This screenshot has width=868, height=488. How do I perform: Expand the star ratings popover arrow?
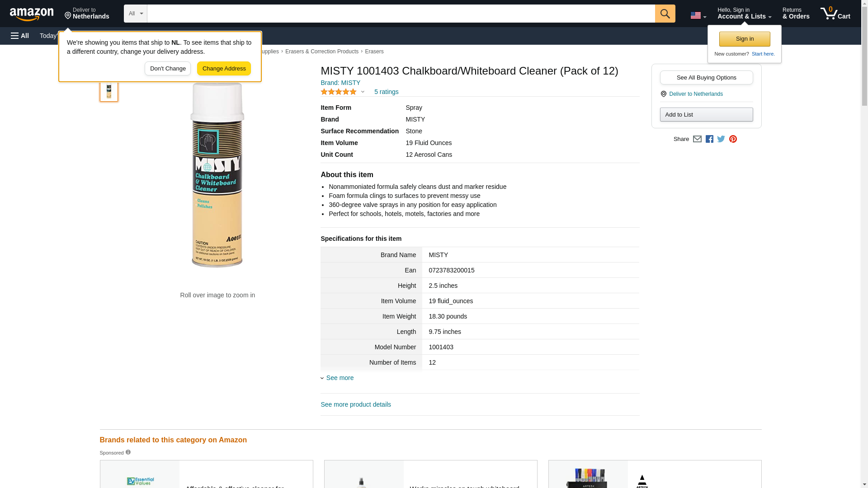tap(363, 92)
